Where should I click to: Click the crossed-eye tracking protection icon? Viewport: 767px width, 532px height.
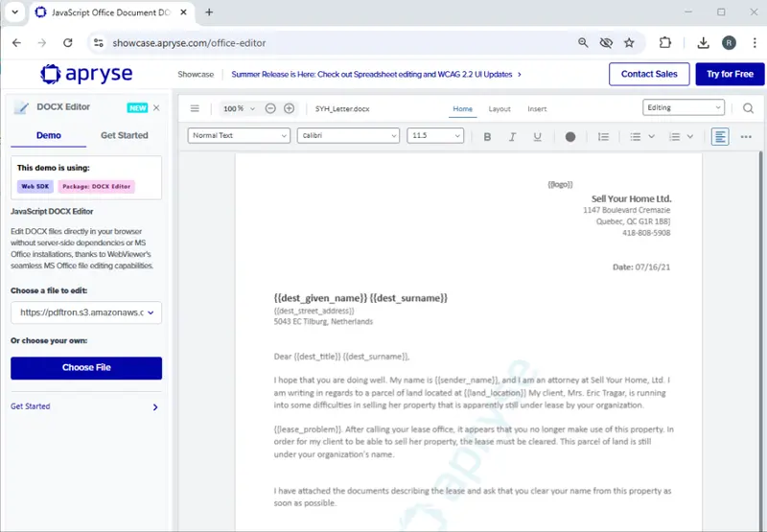click(606, 42)
